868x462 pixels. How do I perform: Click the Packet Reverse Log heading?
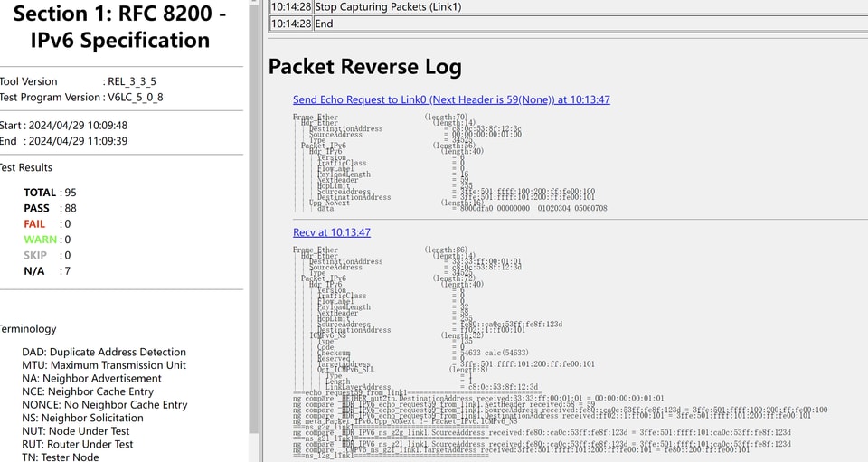(x=365, y=67)
